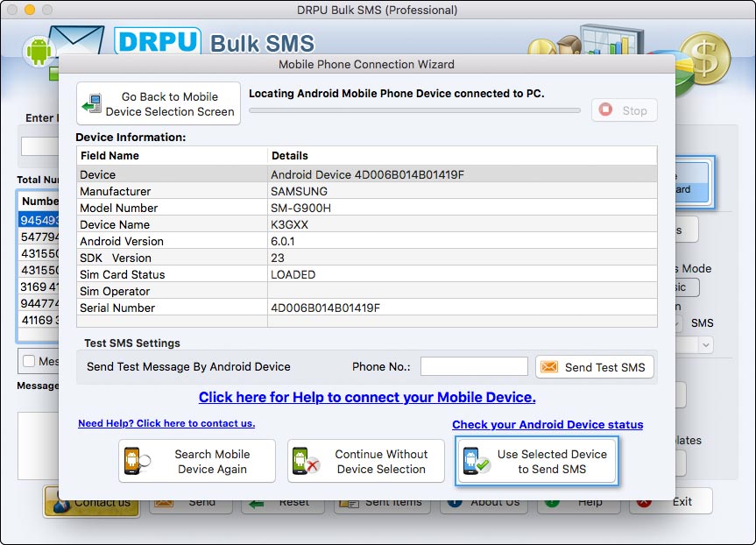Viewport: 756px width, 545px height.
Task: Go Back to Mobile Device Selection Screen
Action: pyautogui.click(x=159, y=103)
